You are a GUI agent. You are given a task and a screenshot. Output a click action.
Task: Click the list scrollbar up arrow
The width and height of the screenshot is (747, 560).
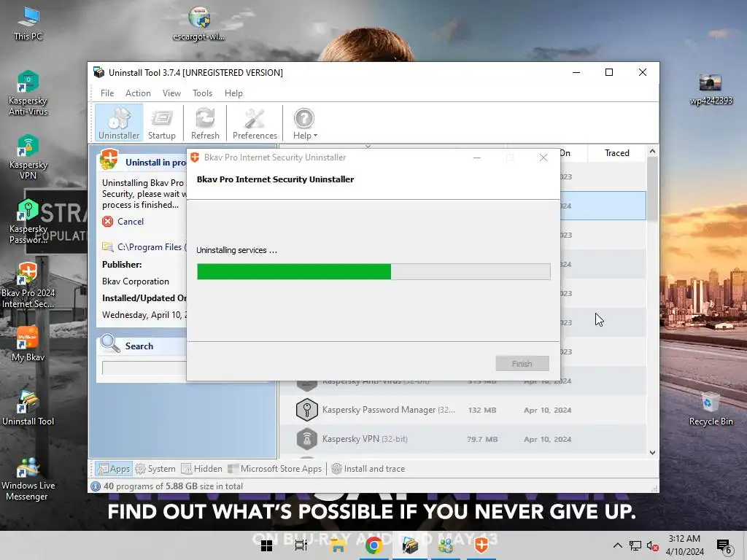pos(652,152)
